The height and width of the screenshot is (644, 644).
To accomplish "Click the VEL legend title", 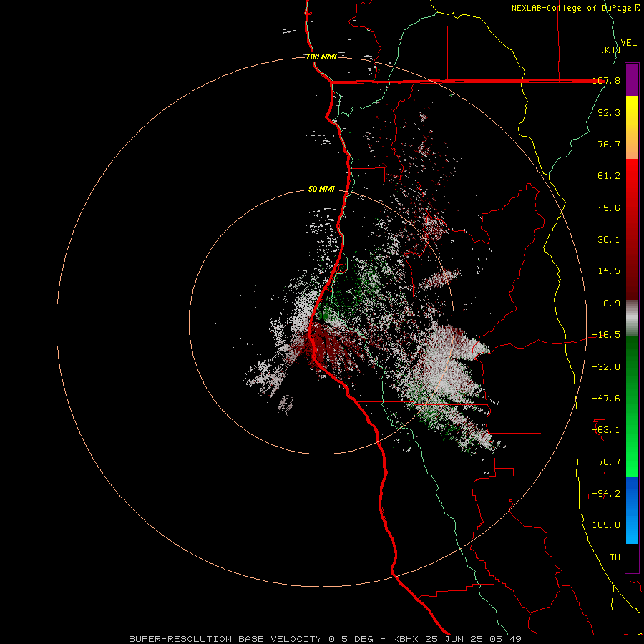I will [x=628, y=43].
